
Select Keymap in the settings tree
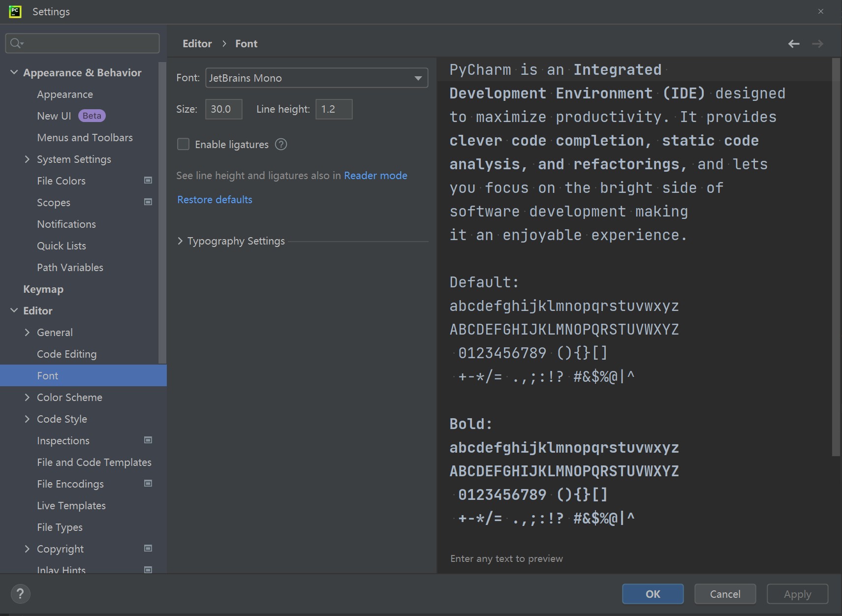43,289
